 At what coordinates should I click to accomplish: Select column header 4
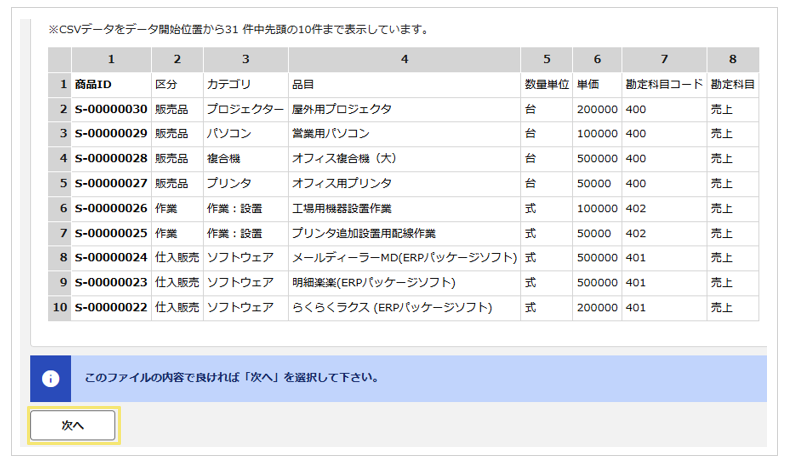click(x=405, y=59)
